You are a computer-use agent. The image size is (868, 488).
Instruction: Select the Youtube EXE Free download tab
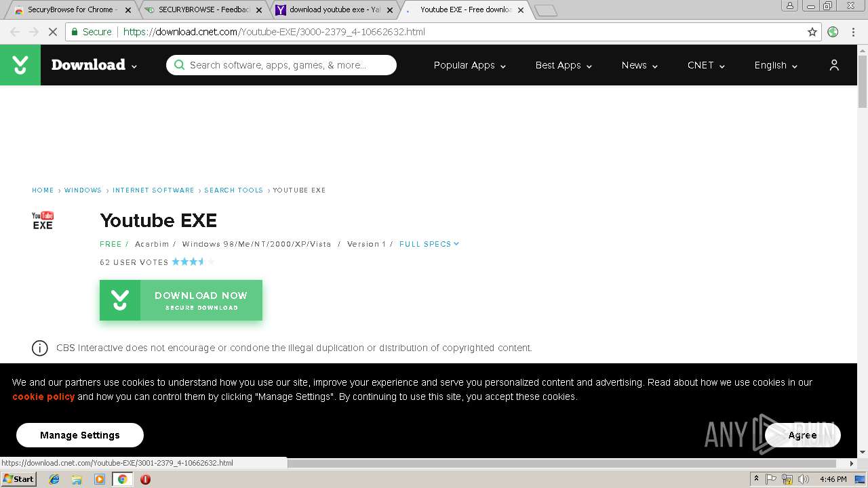point(465,9)
